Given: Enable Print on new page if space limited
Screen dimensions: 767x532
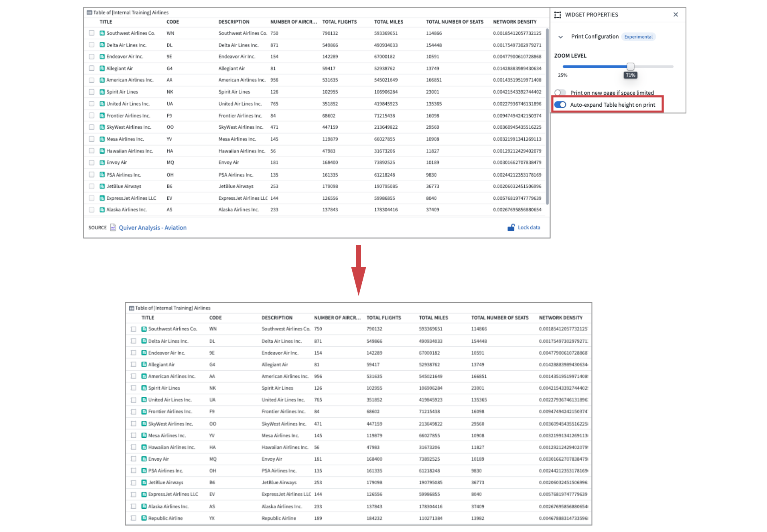Looking at the screenshot, I should [560, 93].
